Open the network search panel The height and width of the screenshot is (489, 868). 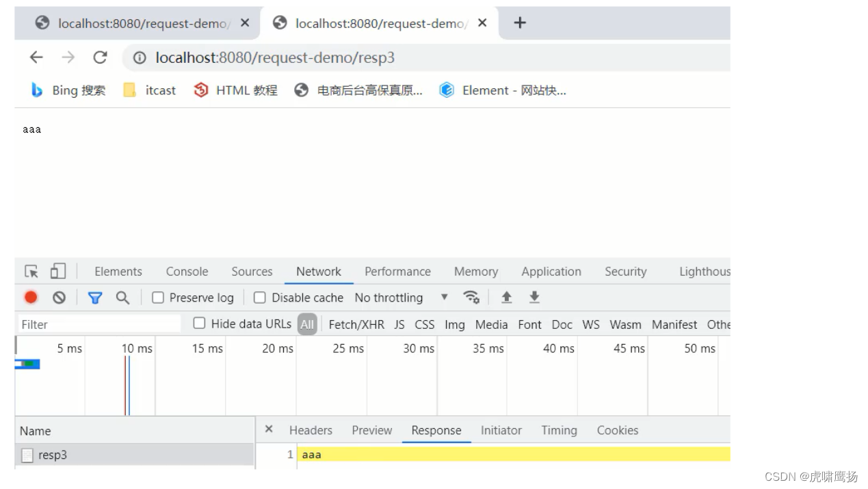coord(122,298)
